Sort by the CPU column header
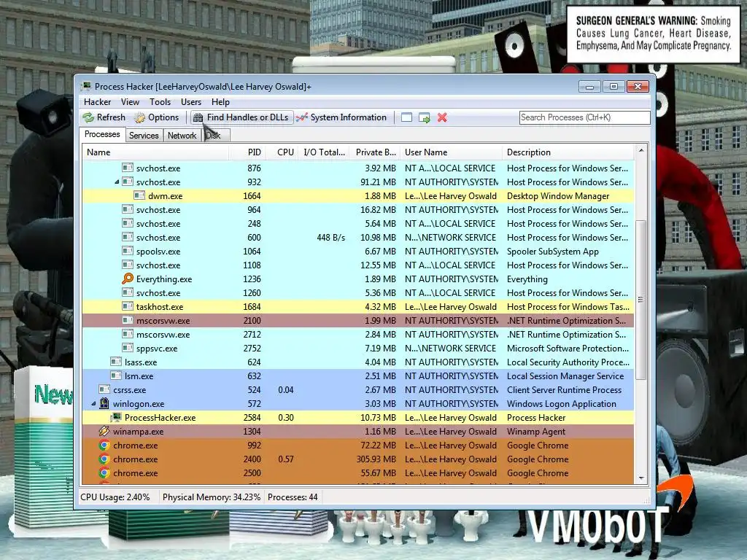 pos(282,152)
